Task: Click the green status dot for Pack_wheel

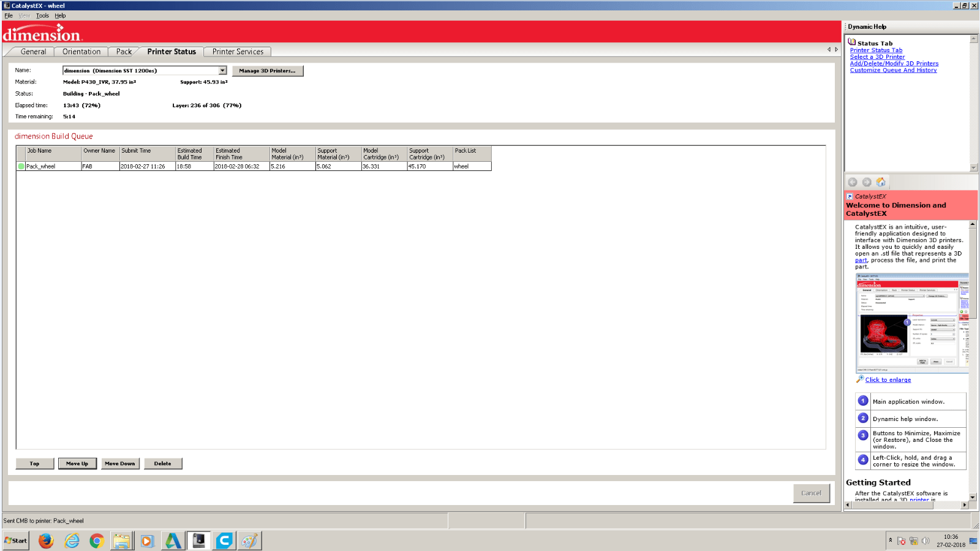Action: point(21,166)
